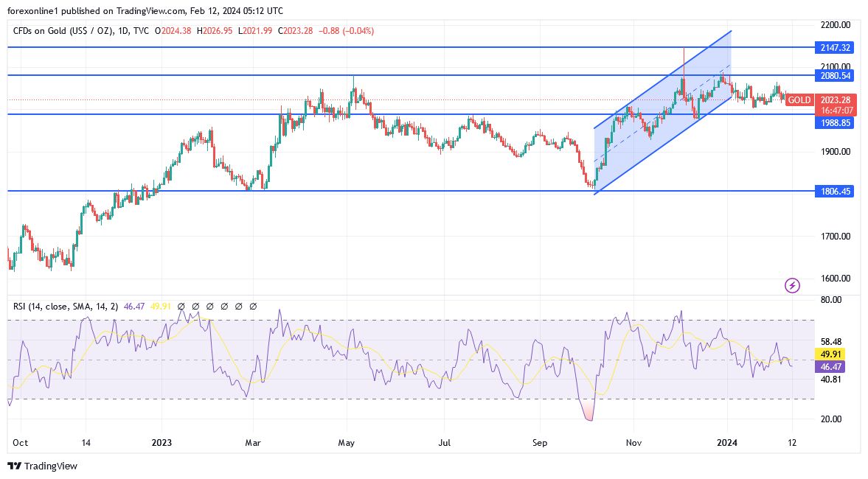Viewport: 868px width, 479px height.
Task: Click the 2024 label on time axis
Action: coord(727,442)
